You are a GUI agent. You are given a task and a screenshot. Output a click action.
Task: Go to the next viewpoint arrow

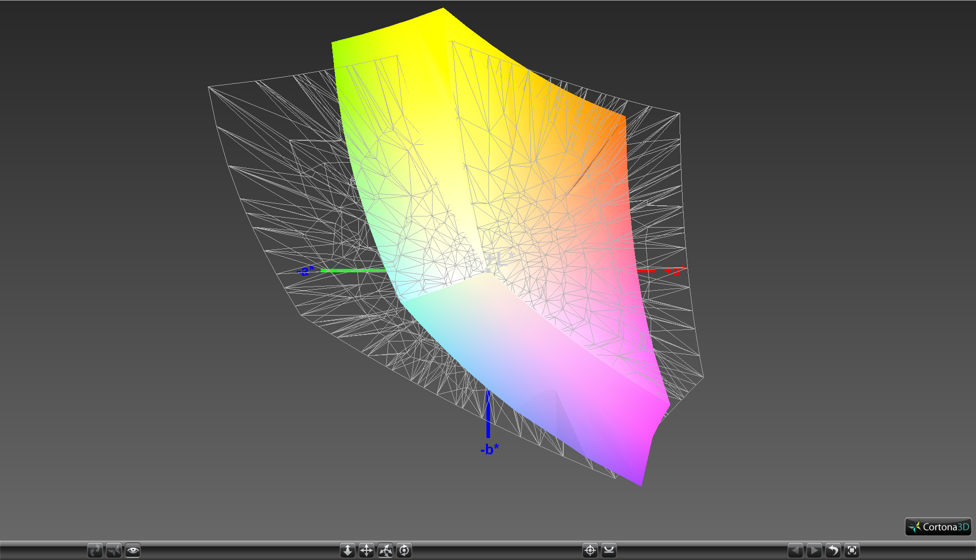tap(814, 550)
